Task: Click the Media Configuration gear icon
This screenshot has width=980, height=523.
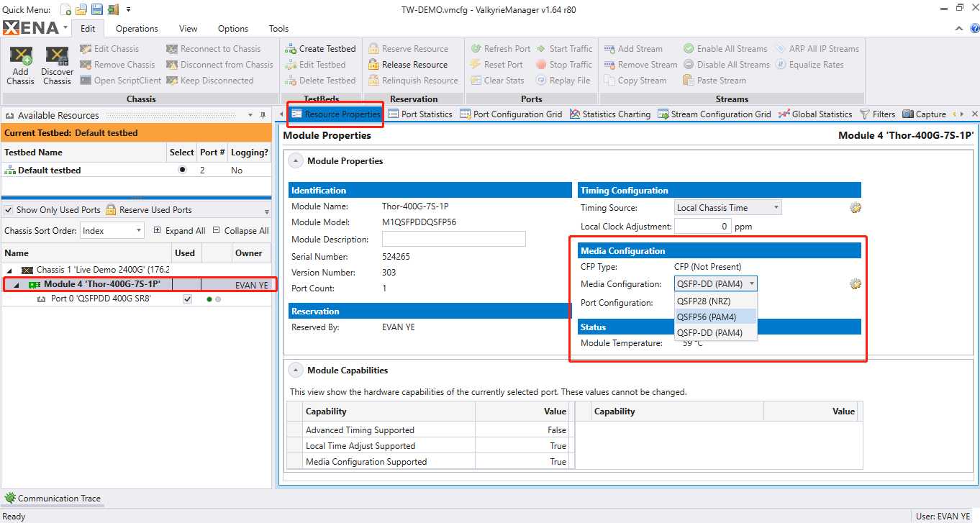Action: coord(856,284)
